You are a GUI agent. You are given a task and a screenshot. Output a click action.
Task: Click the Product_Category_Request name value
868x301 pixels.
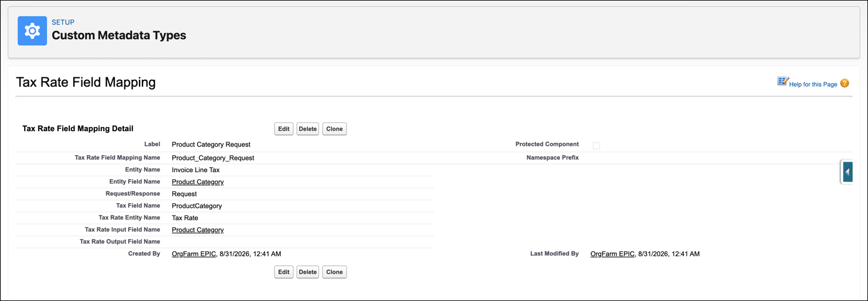pyautogui.click(x=213, y=158)
